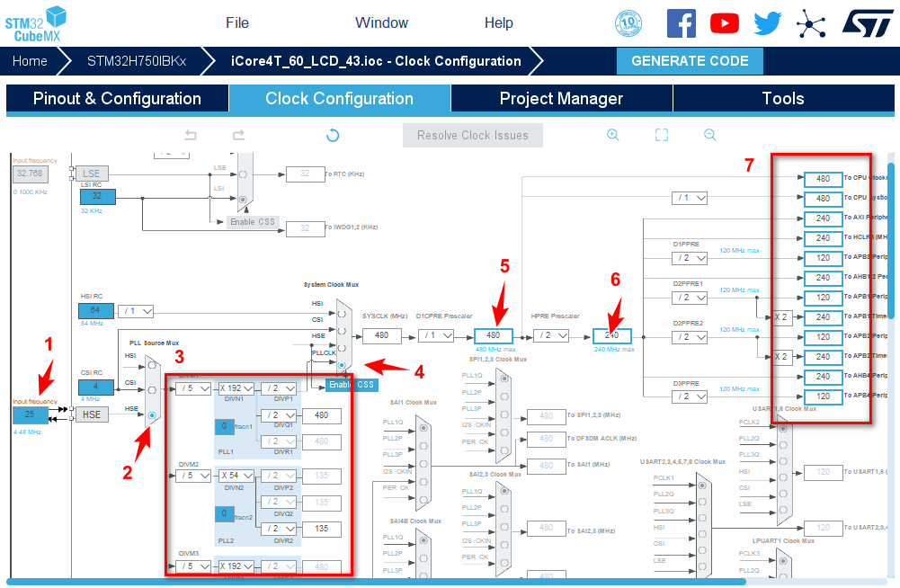Open the D1CPRE Prescaler /1 dropdown
The height and width of the screenshot is (588, 900).
tap(435, 335)
